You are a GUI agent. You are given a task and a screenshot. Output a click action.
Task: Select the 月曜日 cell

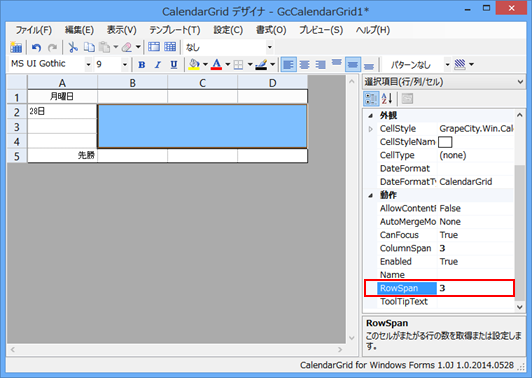[x=62, y=97]
